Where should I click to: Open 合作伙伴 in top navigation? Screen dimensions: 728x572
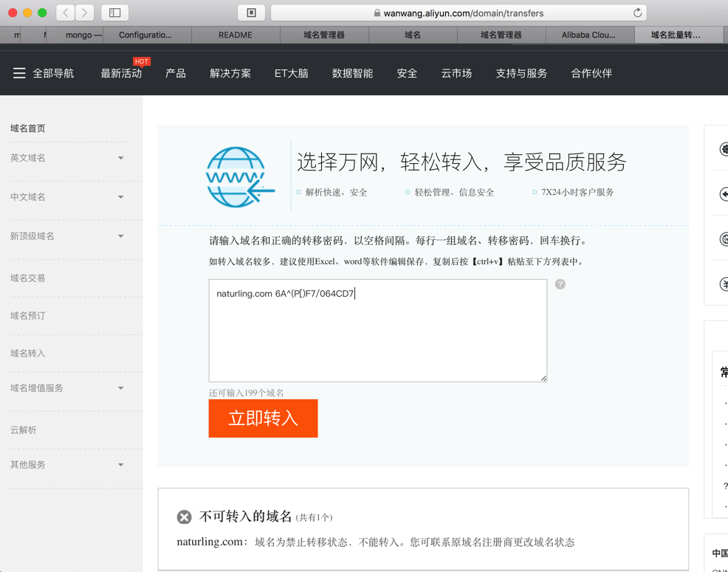591,73
